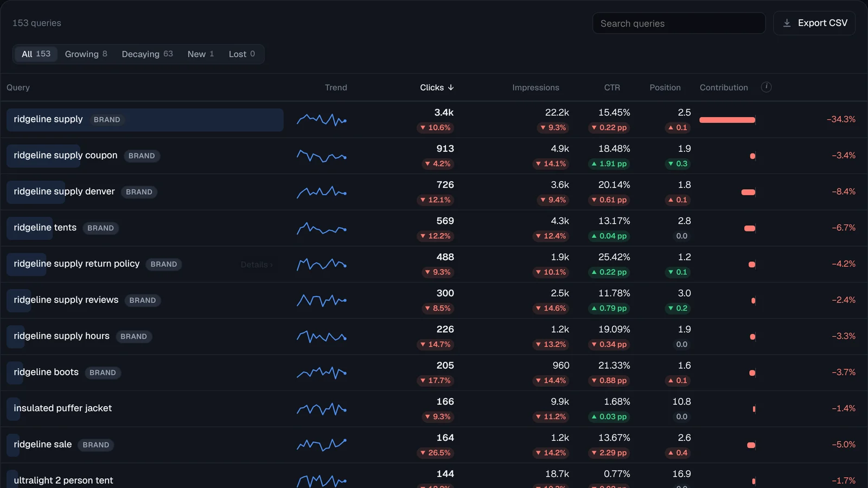Sort by the Query column header
The width and height of the screenshot is (868, 488).
point(18,87)
